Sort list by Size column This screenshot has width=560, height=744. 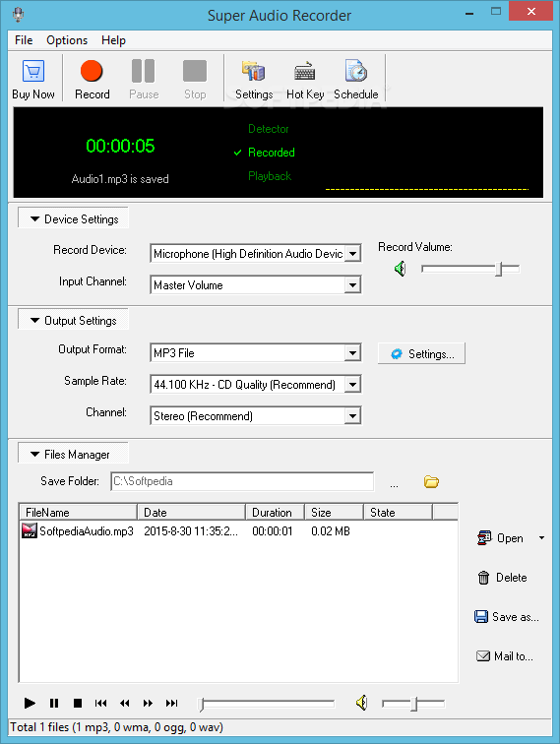[334, 513]
